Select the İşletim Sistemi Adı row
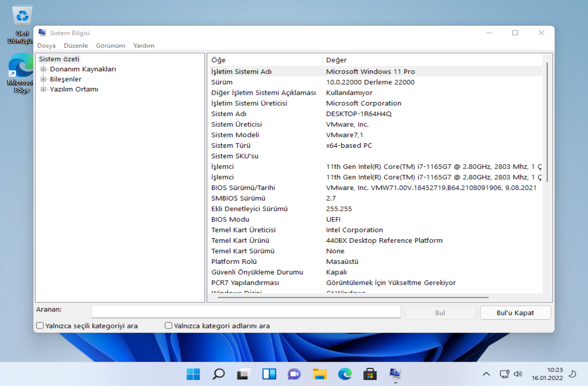Viewport: 588px width, 386px height. pyautogui.click(x=376, y=71)
